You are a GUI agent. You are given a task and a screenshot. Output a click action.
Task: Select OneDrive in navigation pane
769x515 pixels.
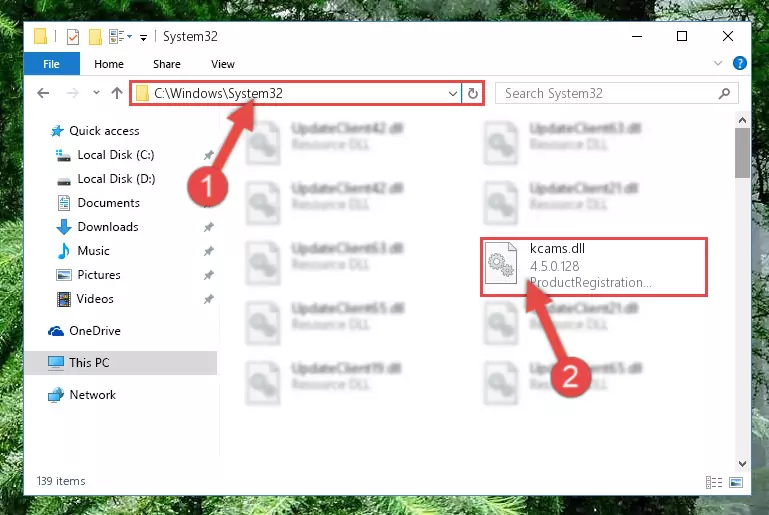pos(95,331)
